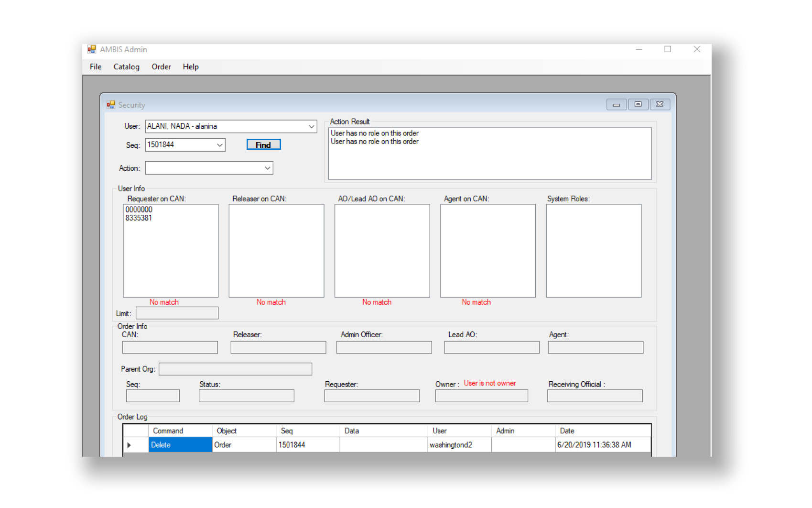
Task: Click the Parent Org text field
Action: (x=235, y=369)
